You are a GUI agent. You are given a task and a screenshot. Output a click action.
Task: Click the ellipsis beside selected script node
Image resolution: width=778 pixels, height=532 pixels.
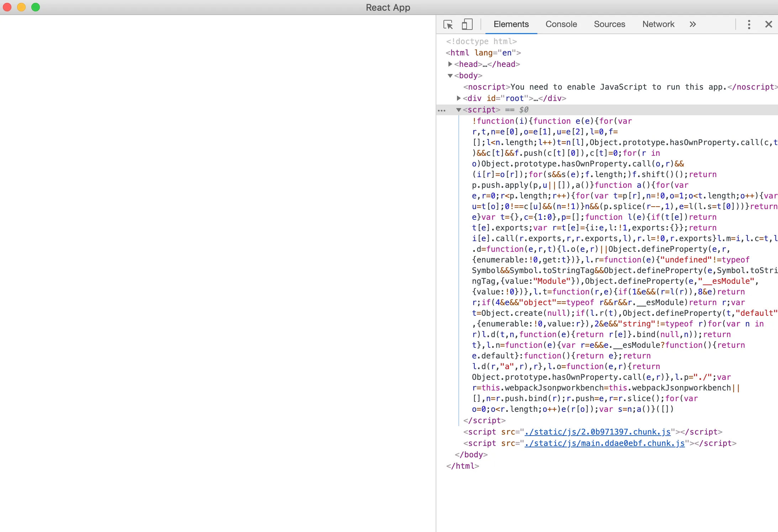click(x=442, y=110)
